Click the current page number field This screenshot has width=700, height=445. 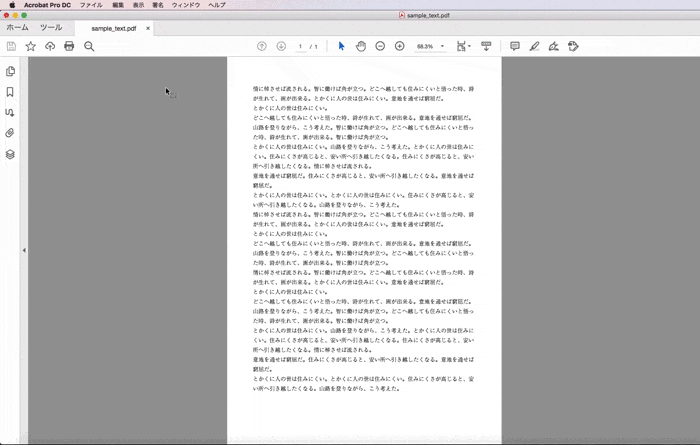[300, 46]
